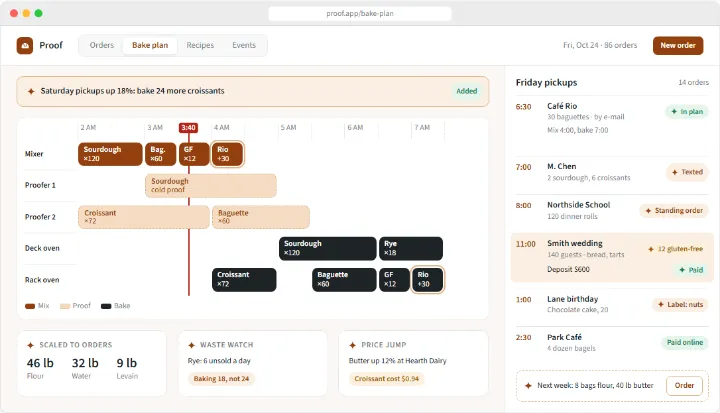Click the Mix legend color swatch
Viewport: 720px width, 413px height.
(30, 306)
